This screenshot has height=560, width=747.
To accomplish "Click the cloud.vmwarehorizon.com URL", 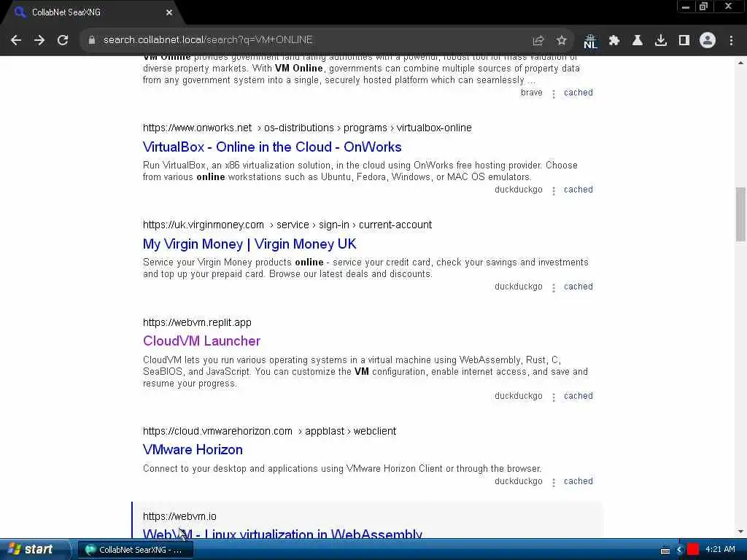I will (x=270, y=431).
